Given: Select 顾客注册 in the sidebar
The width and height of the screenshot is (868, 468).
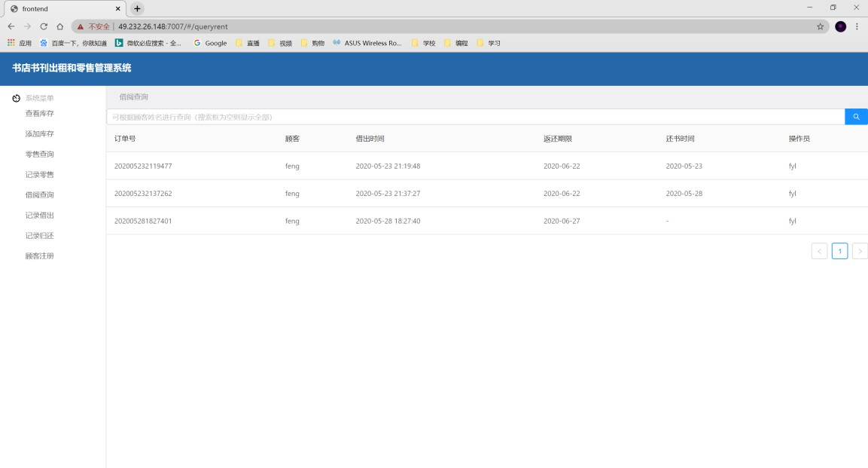Looking at the screenshot, I should click(39, 256).
